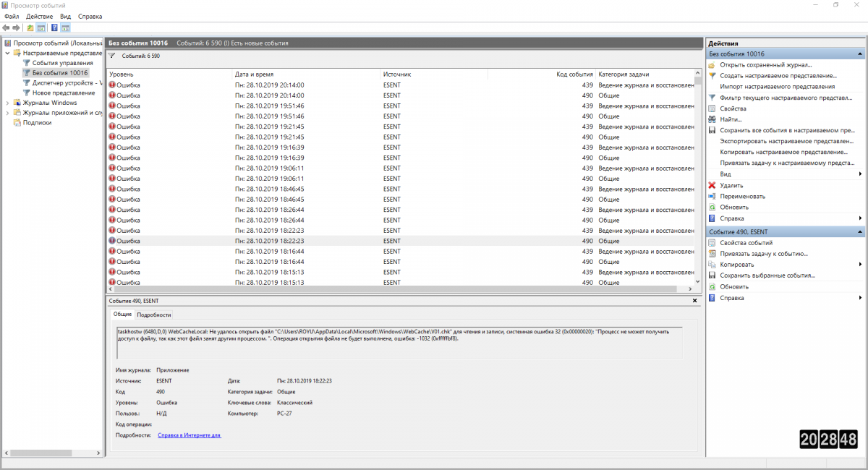Viewport: 868px width, 470px height.
Task: Open the Вид menu in the menu bar
Action: coord(66,16)
